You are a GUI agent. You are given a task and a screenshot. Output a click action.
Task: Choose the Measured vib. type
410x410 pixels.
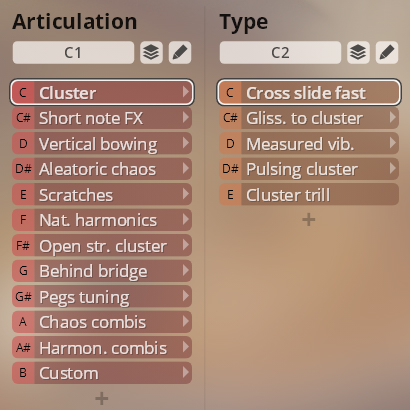pyautogui.click(x=309, y=144)
